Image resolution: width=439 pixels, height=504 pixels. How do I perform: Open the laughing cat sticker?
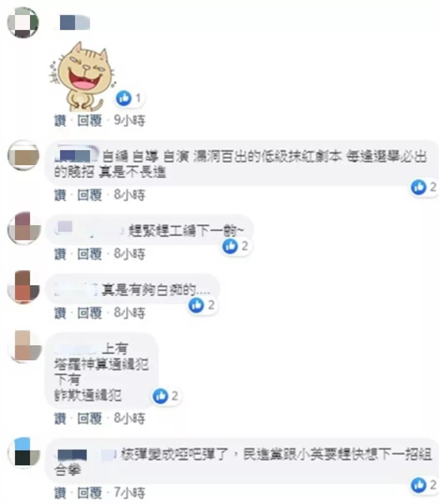[82, 77]
